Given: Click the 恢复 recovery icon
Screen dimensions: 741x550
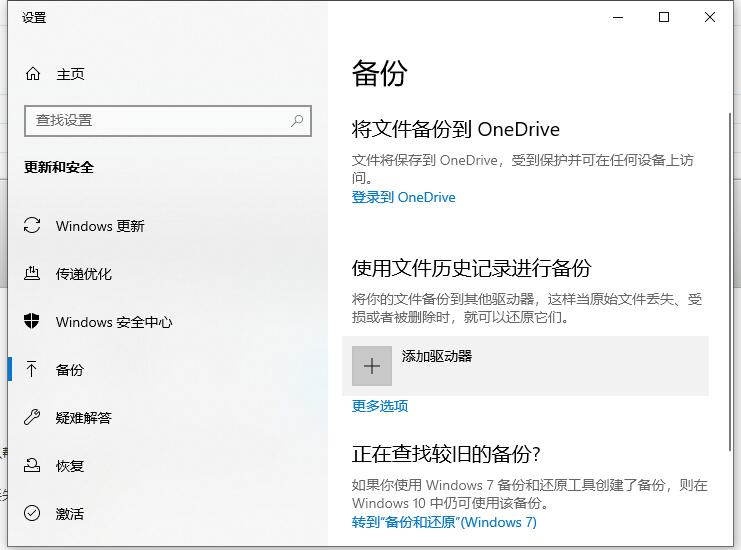Looking at the screenshot, I should pyautogui.click(x=33, y=466).
